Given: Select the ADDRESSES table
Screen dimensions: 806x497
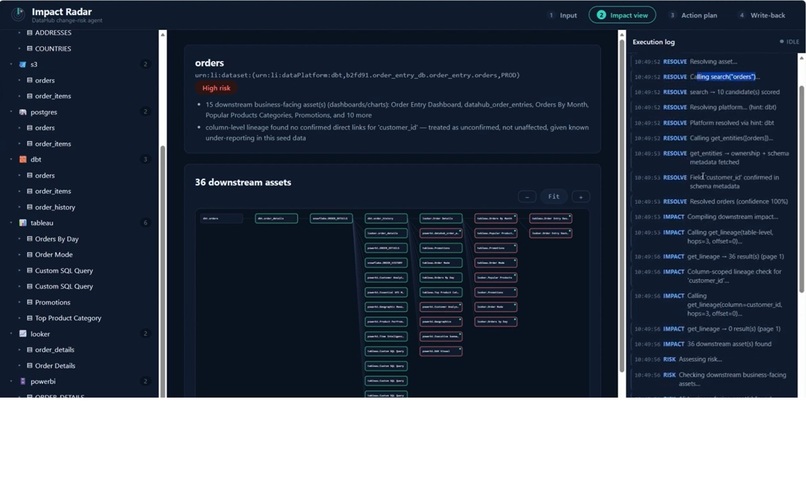Looking at the screenshot, I should [x=53, y=33].
